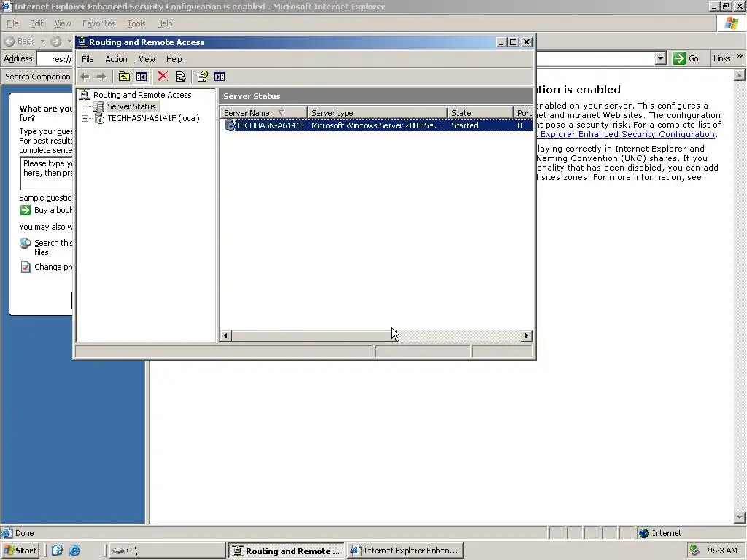
Task: Click the Server type column header
Action: (x=377, y=113)
